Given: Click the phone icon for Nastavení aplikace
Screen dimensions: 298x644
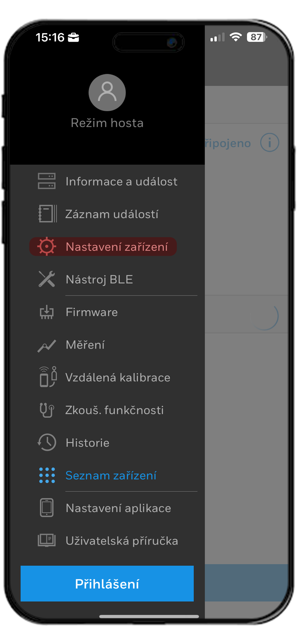Looking at the screenshot, I should pos(47,508).
